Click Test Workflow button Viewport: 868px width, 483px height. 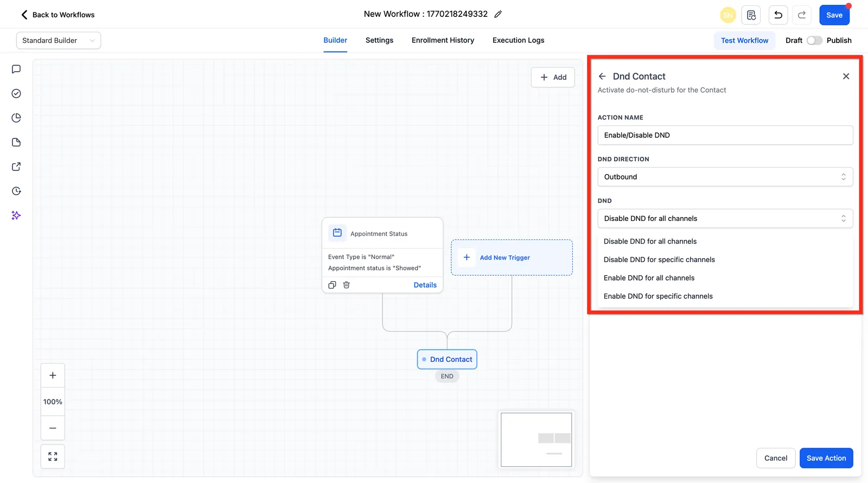pos(744,41)
